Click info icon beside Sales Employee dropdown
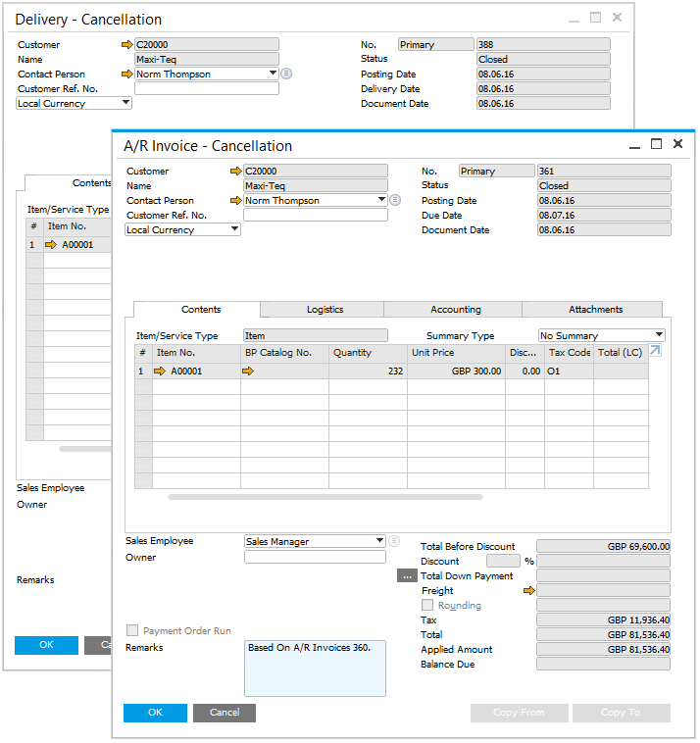The image size is (700, 743). click(x=394, y=541)
